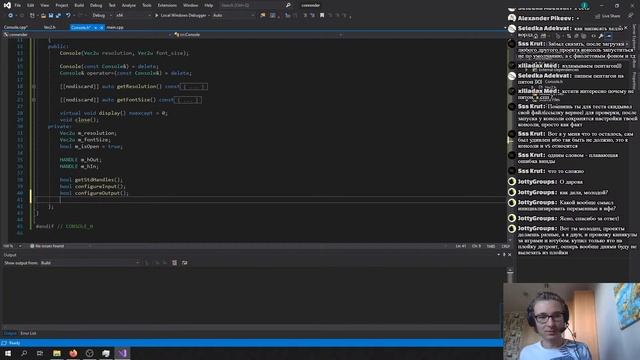Click Windows taskbar search icon

(24, 353)
